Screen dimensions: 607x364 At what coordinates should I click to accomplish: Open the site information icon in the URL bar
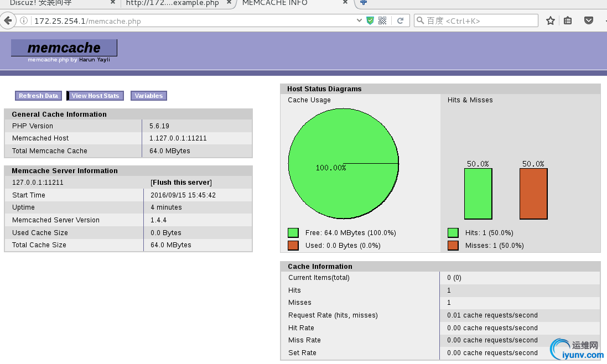[x=24, y=21]
